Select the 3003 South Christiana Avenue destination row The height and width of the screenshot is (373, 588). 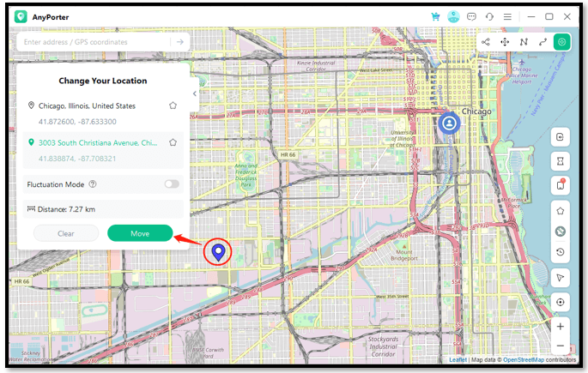pos(103,150)
